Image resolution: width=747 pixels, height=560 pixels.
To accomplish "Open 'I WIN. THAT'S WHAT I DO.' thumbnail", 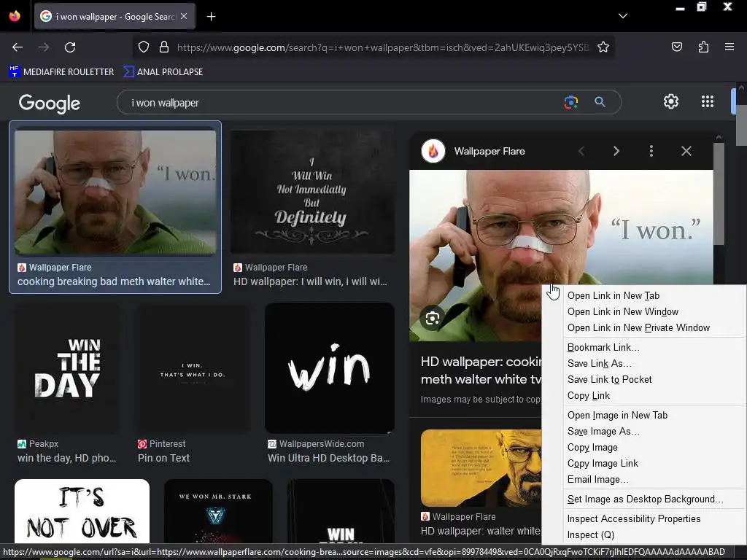I will pos(193,368).
